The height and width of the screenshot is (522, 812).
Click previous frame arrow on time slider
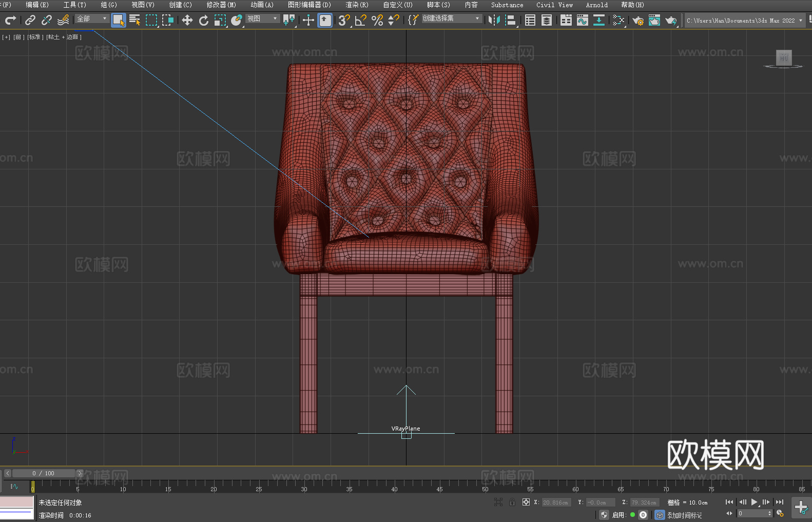(8, 473)
